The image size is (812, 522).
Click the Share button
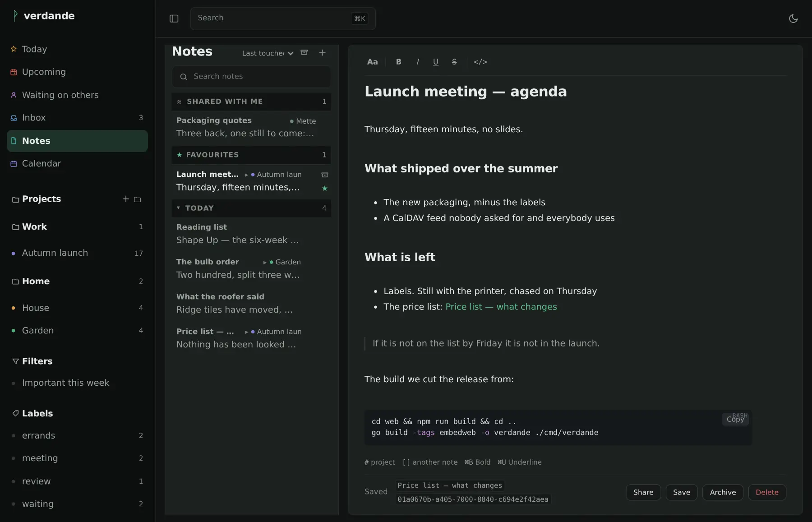643,492
